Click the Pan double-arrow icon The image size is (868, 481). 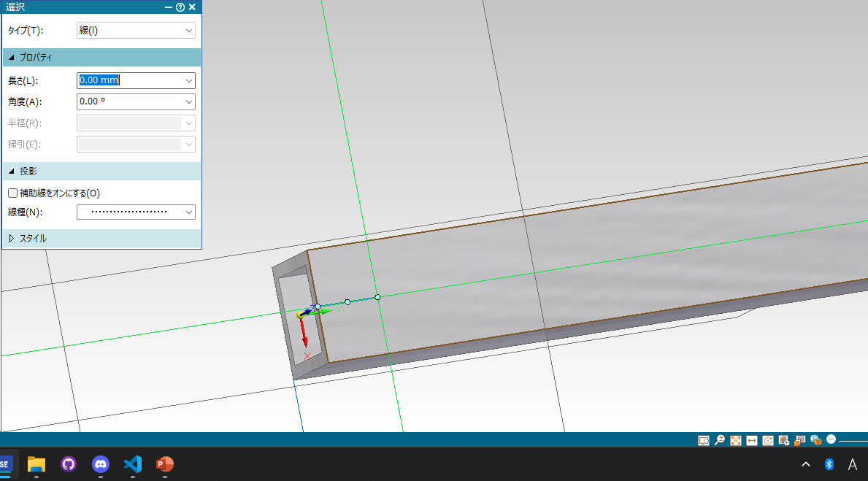[752, 440]
